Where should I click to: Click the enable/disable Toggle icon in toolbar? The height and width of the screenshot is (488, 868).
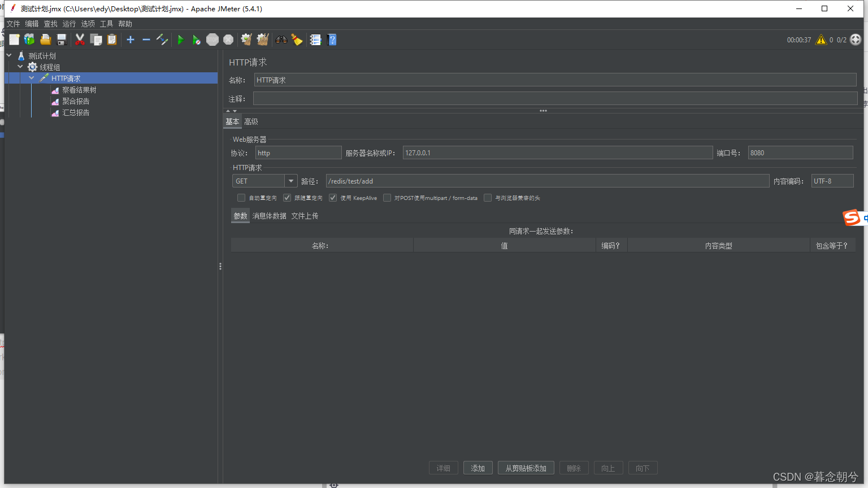point(162,40)
